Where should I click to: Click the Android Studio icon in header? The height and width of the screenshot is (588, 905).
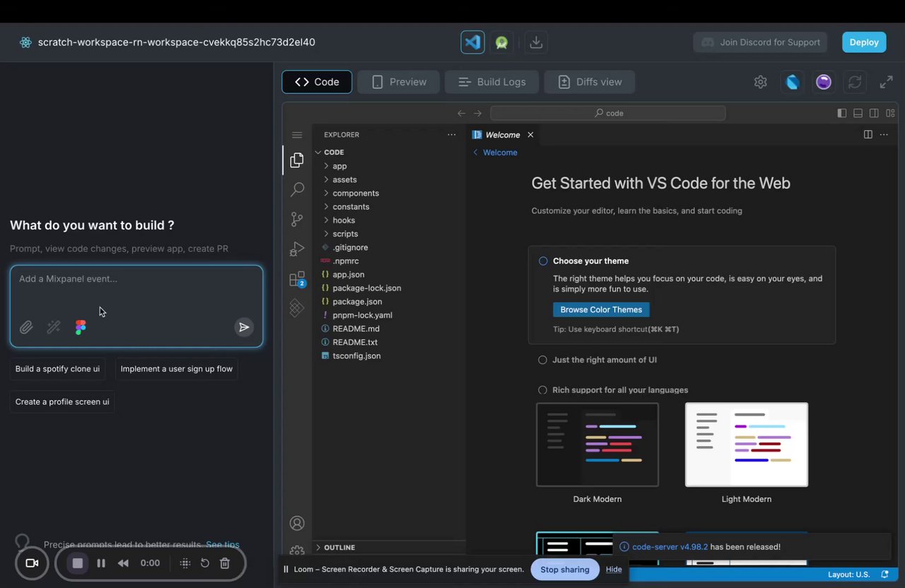click(502, 42)
